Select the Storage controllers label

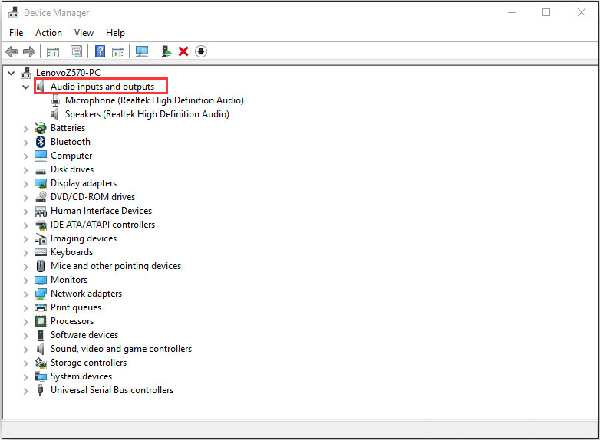[x=88, y=362]
